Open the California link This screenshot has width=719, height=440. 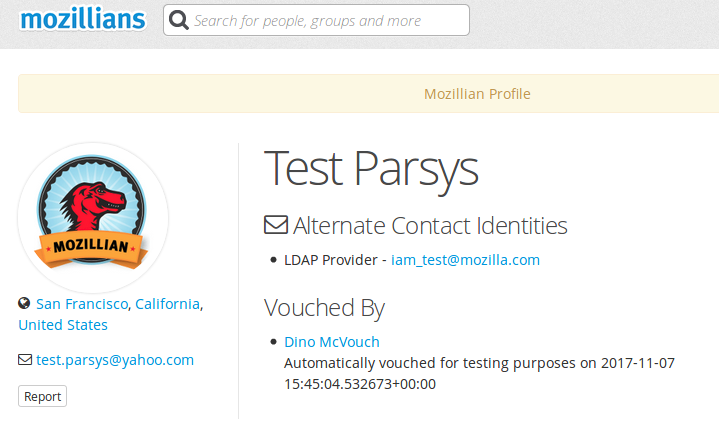tap(167, 304)
